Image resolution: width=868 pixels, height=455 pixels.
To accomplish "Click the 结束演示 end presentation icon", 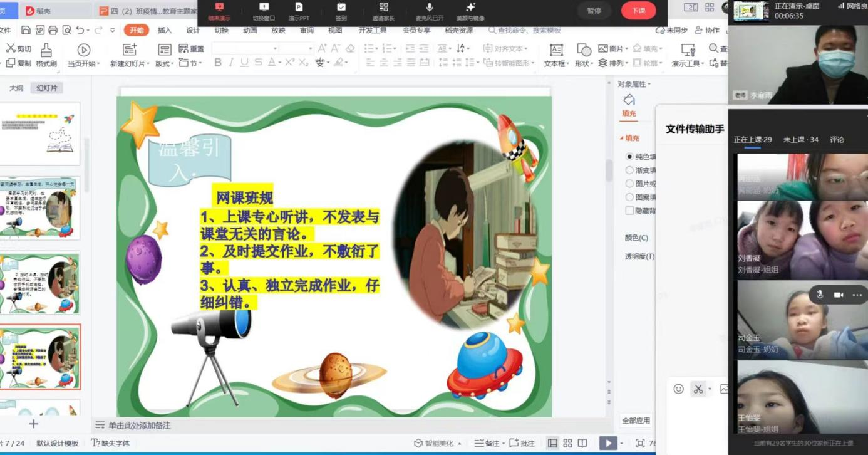I will 219,7.
